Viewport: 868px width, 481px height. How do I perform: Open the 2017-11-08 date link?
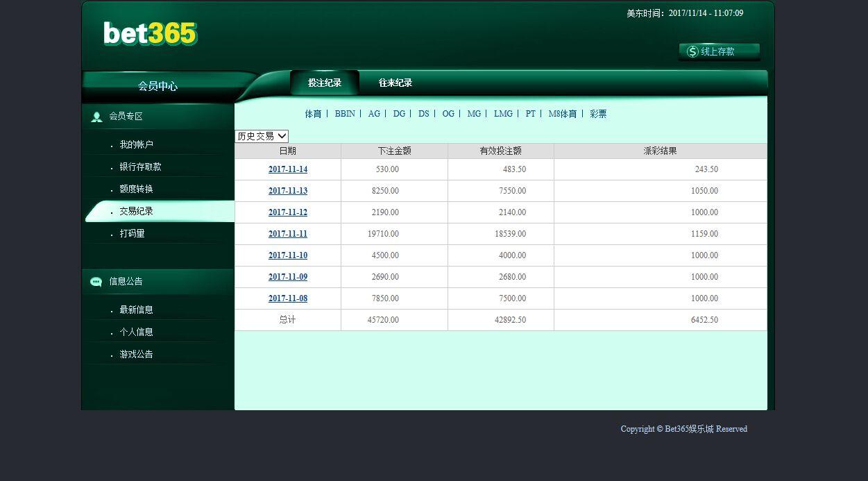pos(288,298)
